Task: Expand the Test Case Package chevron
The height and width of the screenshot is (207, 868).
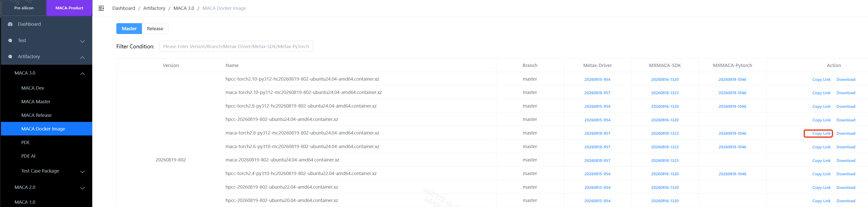Action: click(83, 171)
